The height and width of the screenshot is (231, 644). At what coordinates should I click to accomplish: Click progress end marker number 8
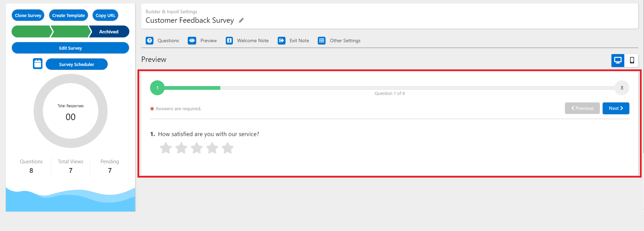(x=622, y=88)
